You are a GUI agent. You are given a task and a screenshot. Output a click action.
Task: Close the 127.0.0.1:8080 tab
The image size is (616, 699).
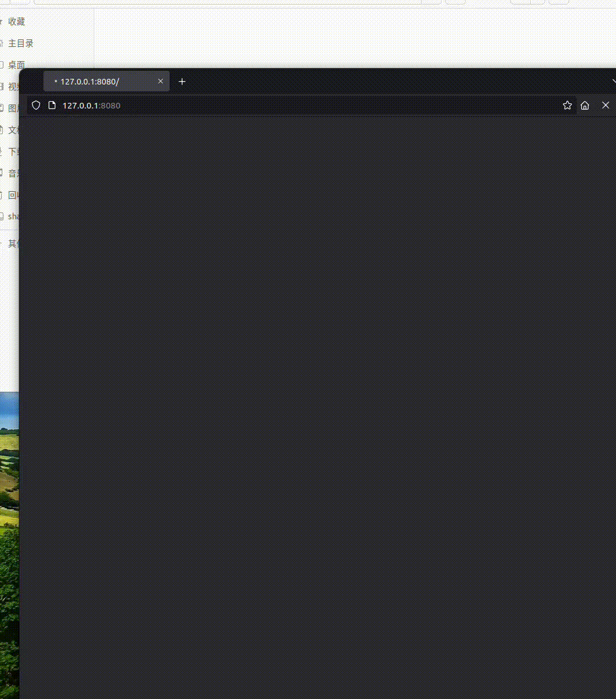coord(160,81)
